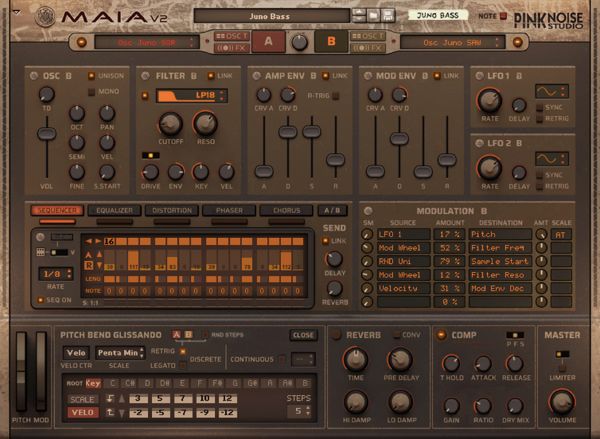Switch to the SEQUENCER tab
The image size is (600, 439).
57,211
